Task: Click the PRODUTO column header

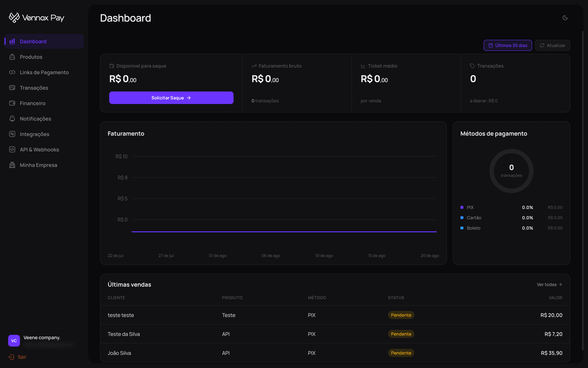Action: (x=232, y=298)
